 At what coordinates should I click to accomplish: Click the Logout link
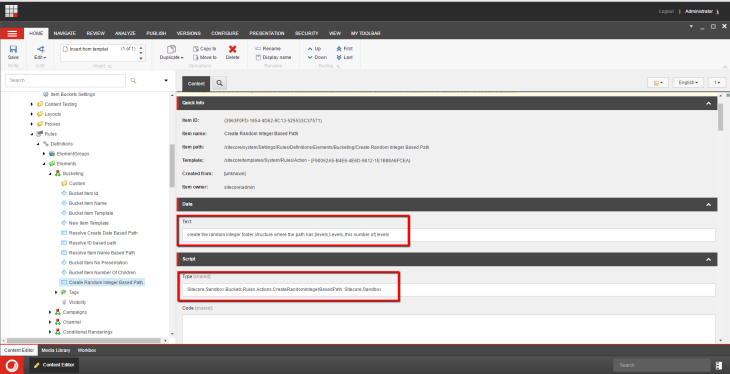click(x=666, y=11)
